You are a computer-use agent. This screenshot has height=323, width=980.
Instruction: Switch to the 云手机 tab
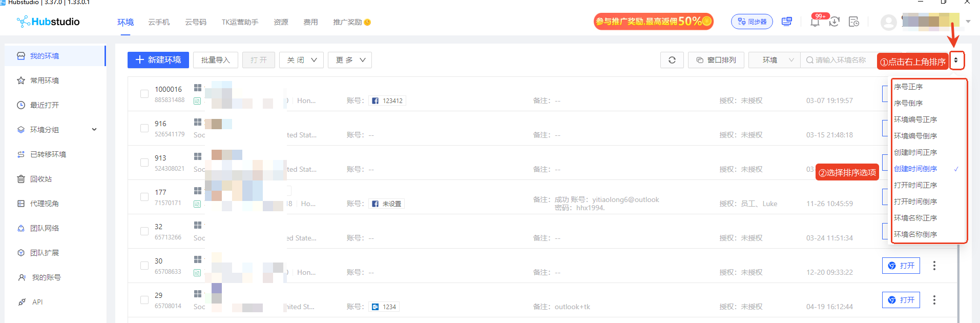(159, 22)
